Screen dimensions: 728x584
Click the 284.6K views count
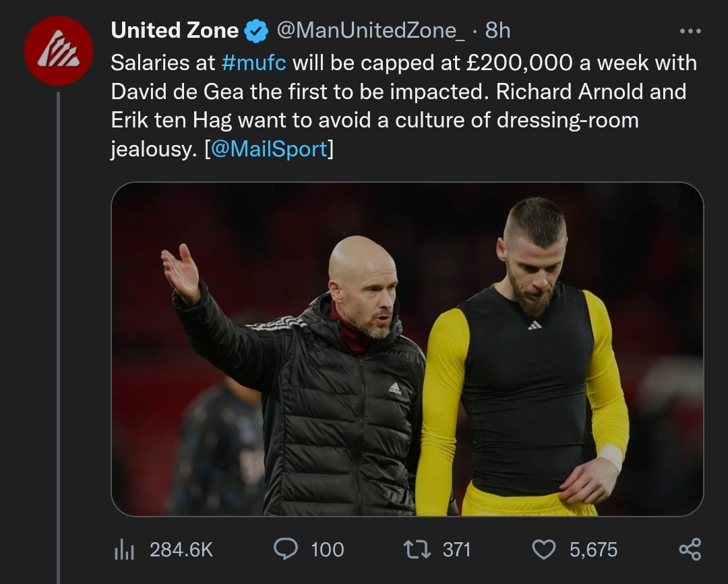click(x=181, y=550)
